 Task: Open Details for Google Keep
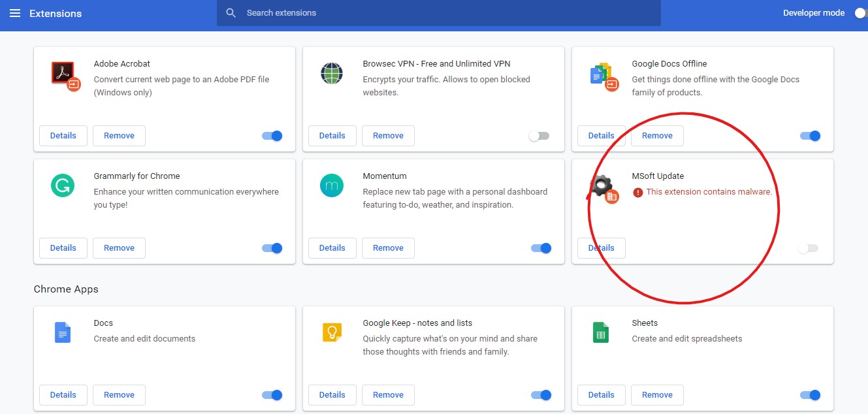[332, 395]
